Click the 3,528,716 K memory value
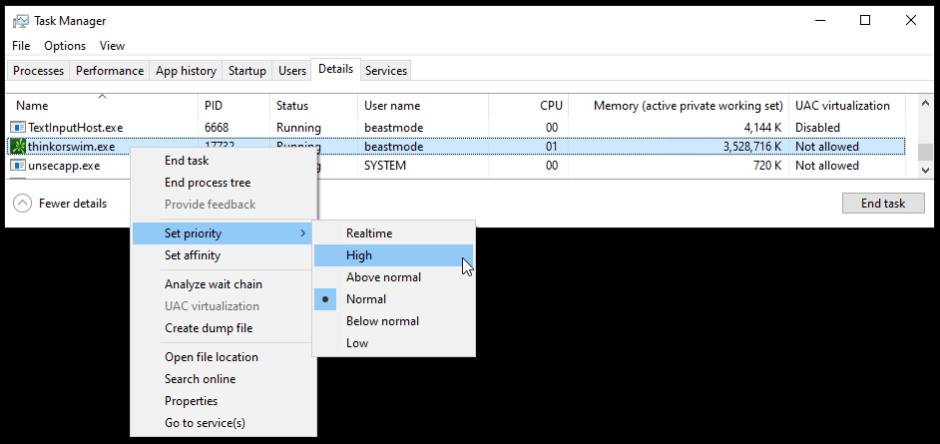The image size is (940, 444). click(x=752, y=147)
